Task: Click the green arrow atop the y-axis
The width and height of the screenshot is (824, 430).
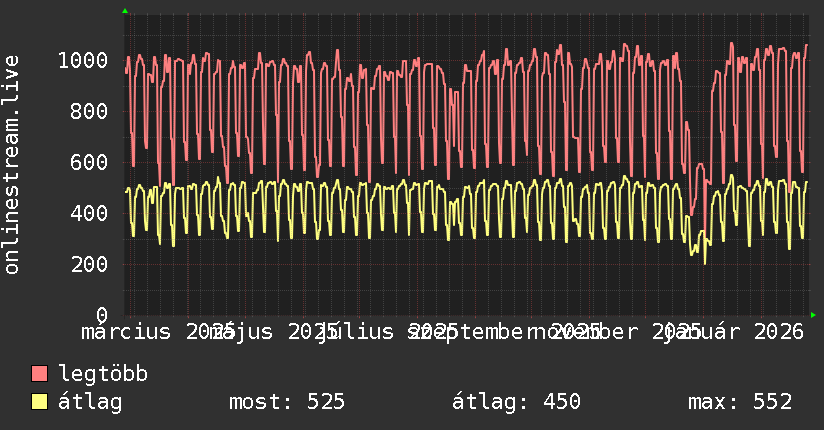Action: 125,11
